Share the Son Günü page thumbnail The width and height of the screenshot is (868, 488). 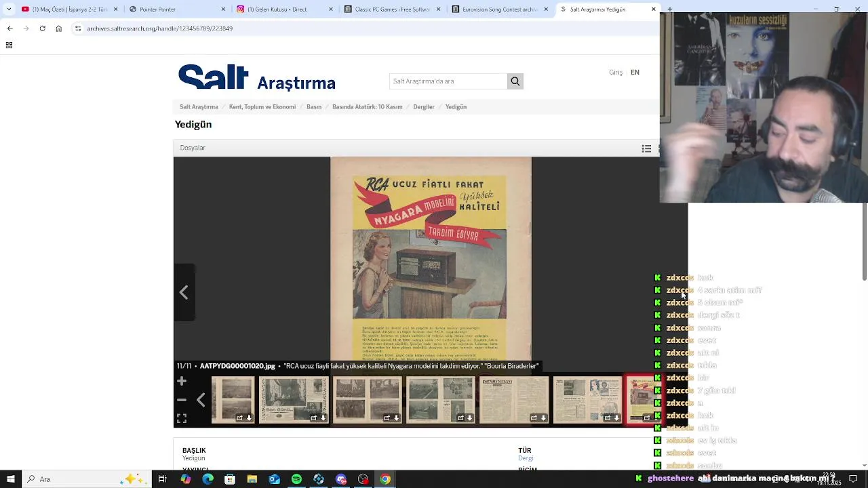pos(313,418)
